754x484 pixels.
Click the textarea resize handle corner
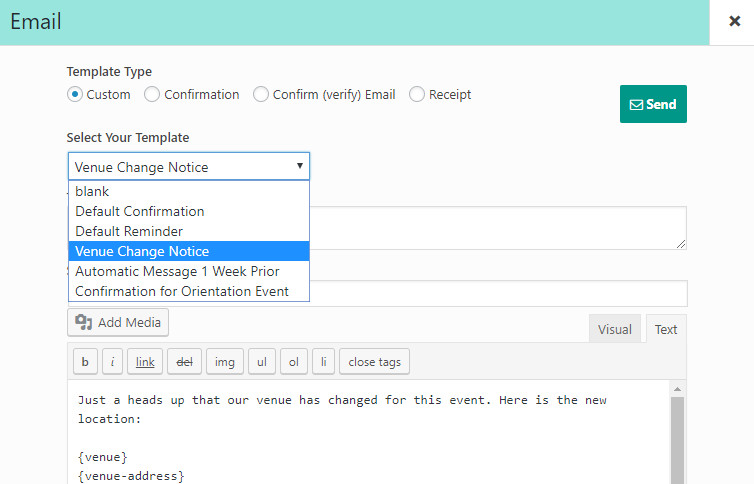[x=680, y=244]
